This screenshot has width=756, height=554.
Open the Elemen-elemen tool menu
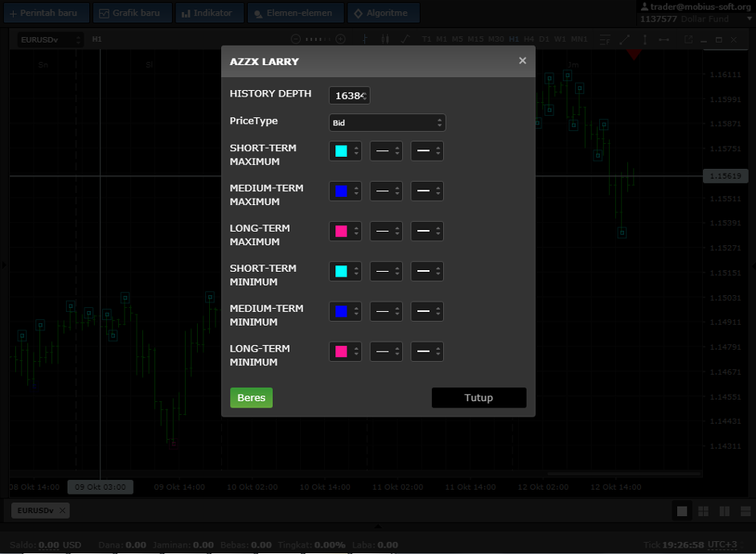pos(295,13)
